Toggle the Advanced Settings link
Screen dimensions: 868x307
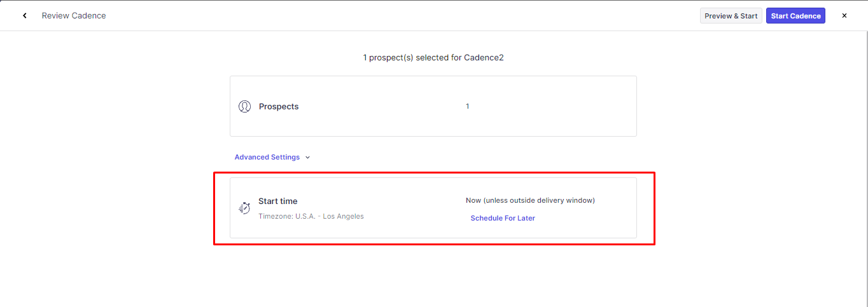[x=267, y=157]
